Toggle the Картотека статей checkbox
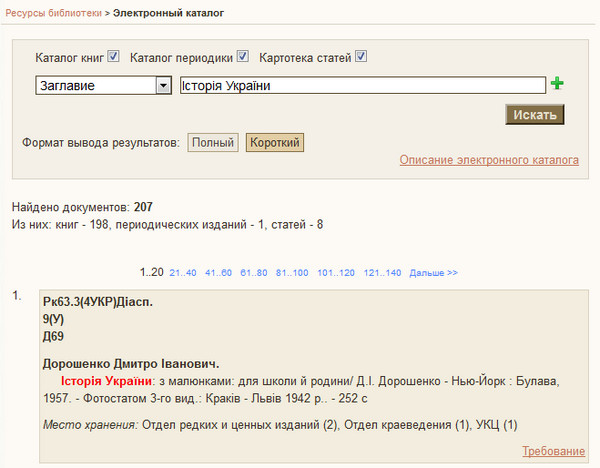600x468 pixels. 361,56
